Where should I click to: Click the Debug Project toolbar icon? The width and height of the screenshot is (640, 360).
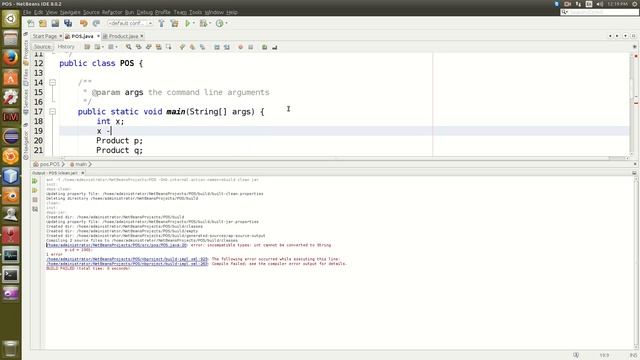[x=203, y=23]
